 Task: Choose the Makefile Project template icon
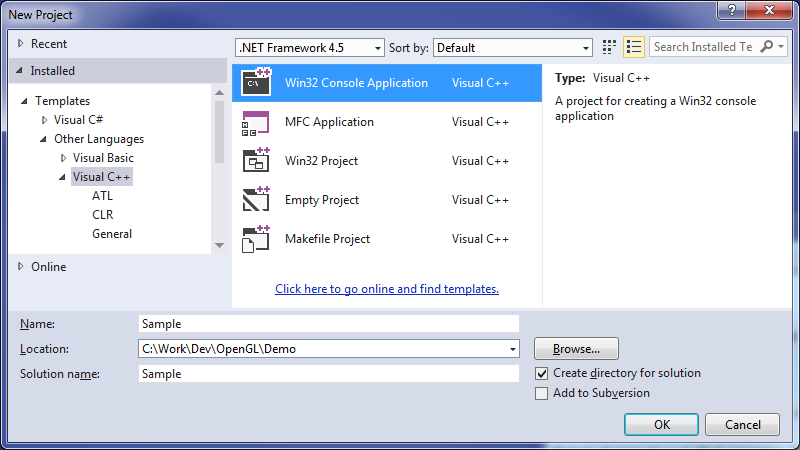click(256, 239)
